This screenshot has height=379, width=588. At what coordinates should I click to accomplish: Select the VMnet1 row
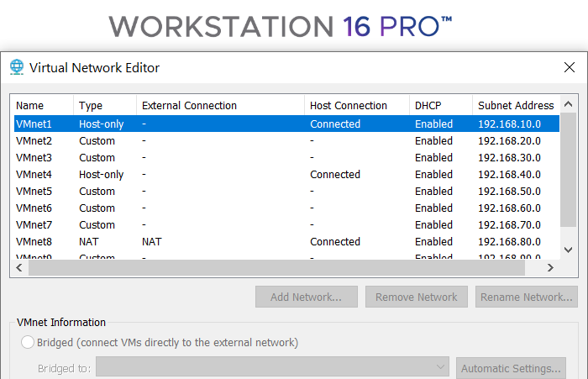click(x=286, y=124)
